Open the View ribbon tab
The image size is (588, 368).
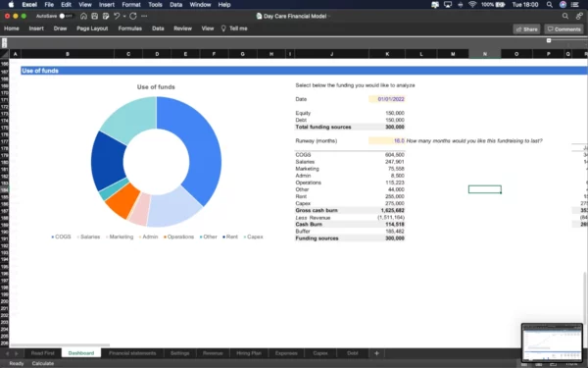(208, 28)
